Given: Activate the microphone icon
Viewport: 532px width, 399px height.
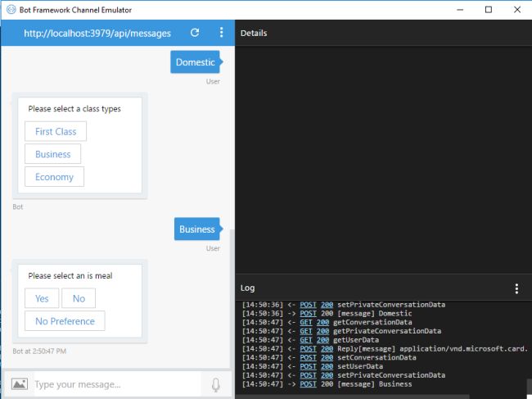Looking at the screenshot, I should point(216,385).
